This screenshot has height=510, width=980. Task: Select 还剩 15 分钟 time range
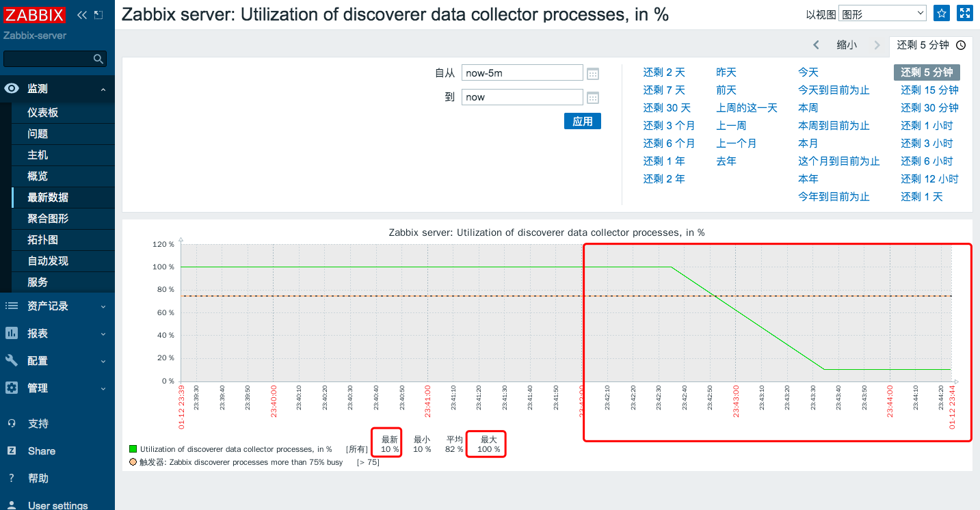(929, 90)
